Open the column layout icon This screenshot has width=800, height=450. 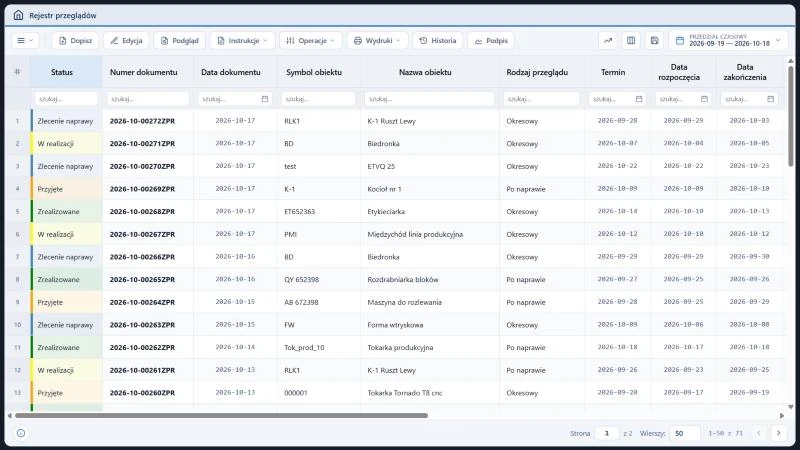click(631, 40)
